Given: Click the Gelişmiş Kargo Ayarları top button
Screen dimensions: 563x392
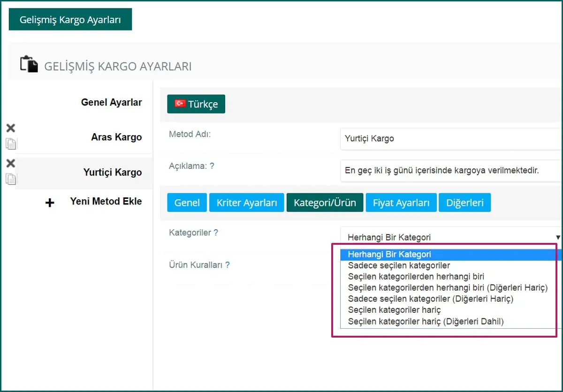Looking at the screenshot, I should 70,20.
